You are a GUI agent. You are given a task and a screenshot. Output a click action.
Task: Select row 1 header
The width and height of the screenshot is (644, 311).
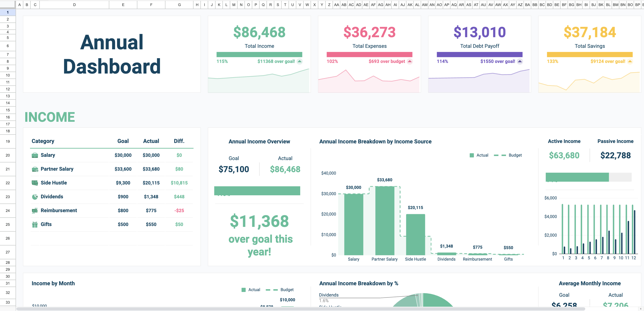point(8,12)
